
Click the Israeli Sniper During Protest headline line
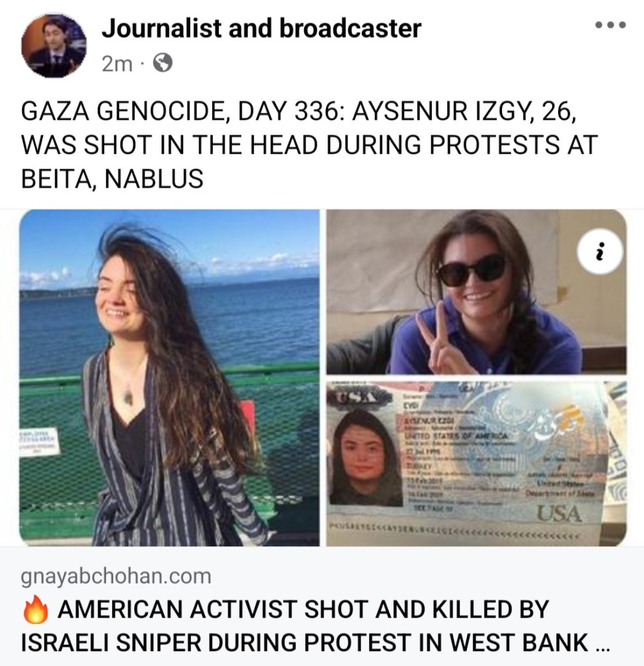coord(305,642)
